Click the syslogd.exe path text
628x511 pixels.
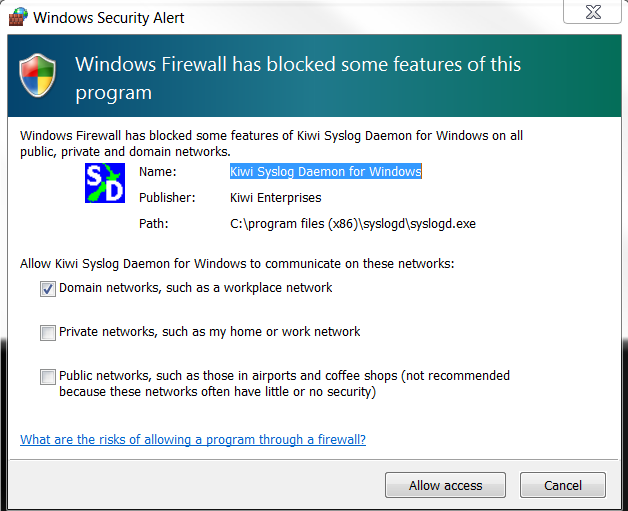352,224
